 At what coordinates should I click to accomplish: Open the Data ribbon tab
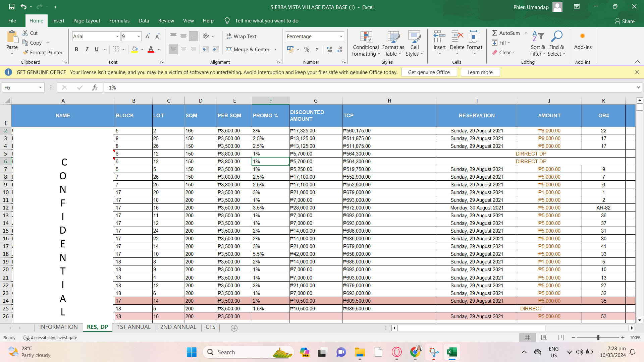click(x=144, y=21)
